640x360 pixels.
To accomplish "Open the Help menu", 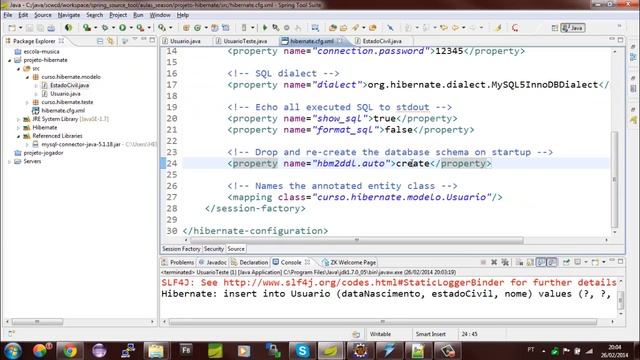I will (x=182, y=15).
